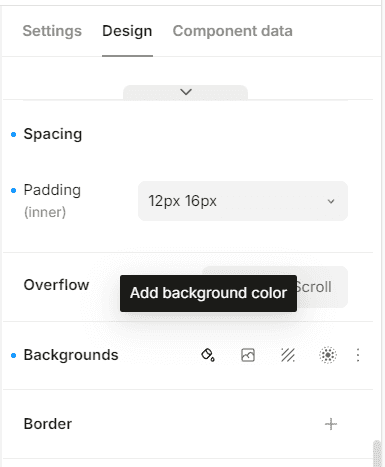The height and width of the screenshot is (467, 385).
Task: Click the blue dot beside Backgrounds
Action: tap(13, 356)
